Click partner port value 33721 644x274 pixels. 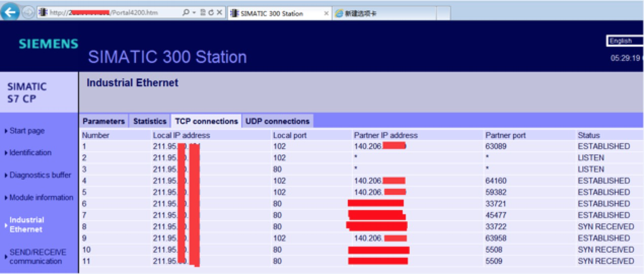tap(496, 204)
